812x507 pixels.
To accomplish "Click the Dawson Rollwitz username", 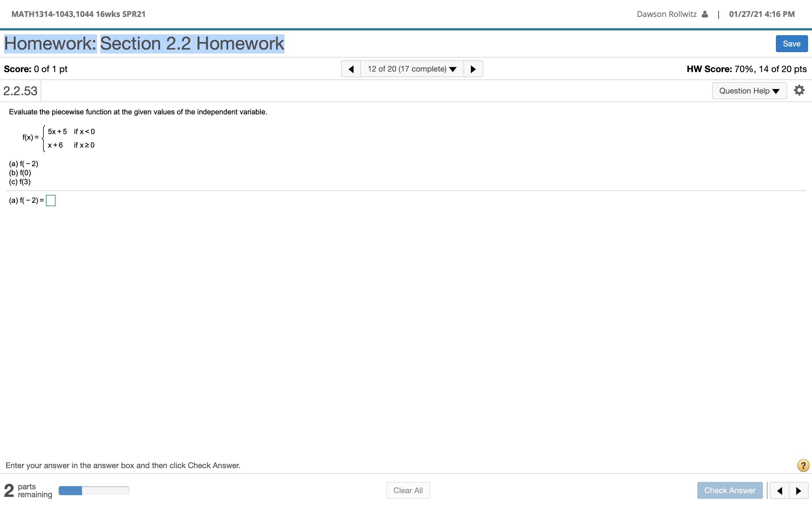I will (667, 14).
